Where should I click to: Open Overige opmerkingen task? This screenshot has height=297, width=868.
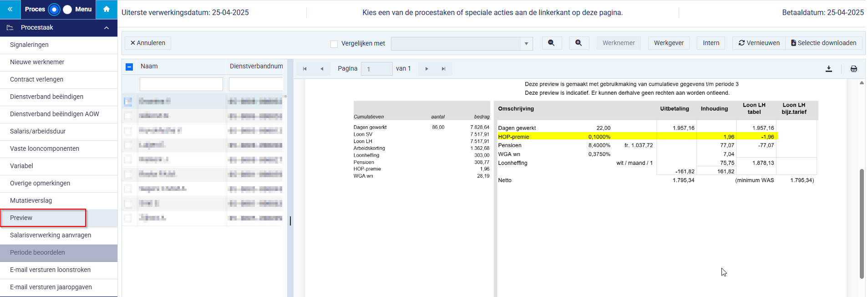59,183
